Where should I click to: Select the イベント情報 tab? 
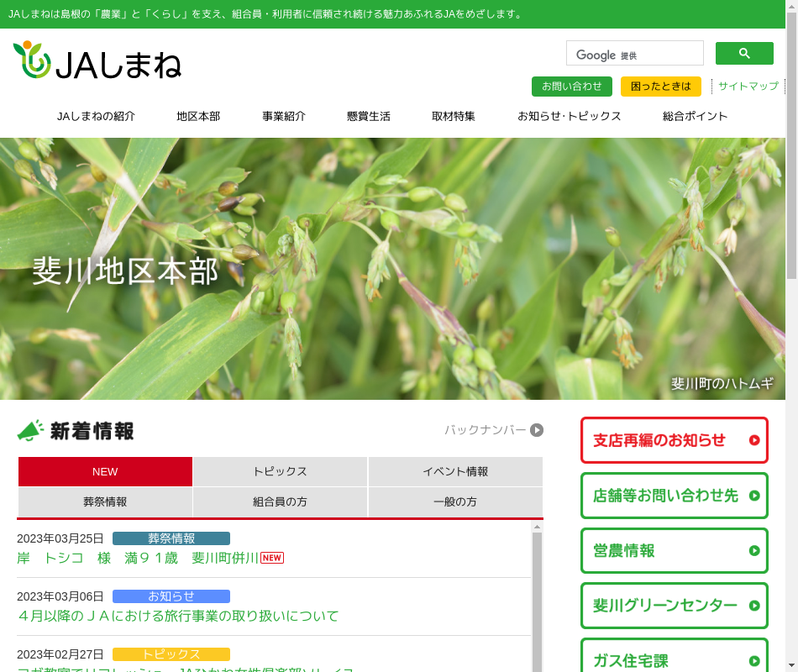click(455, 472)
